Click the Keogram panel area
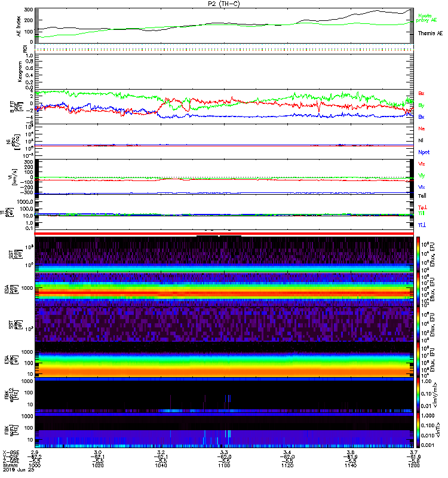Screen dimensions: 448x478 pos(224,71)
